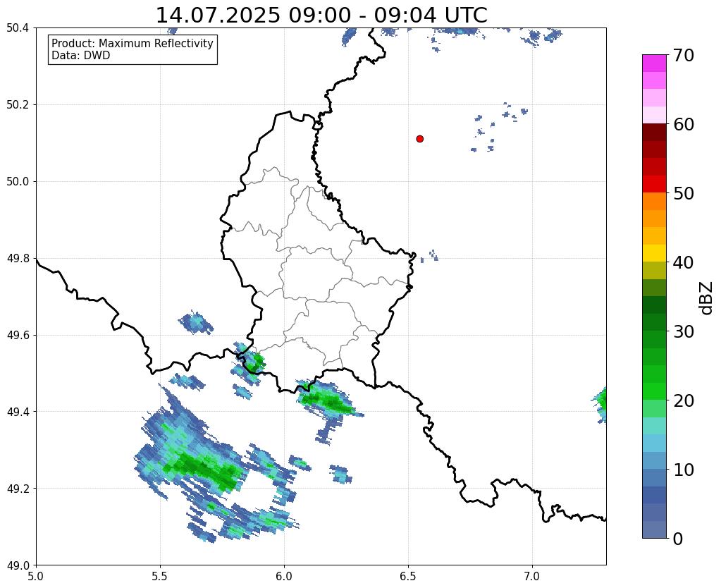Click x-axis longitude label 6.5

pos(408,576)
